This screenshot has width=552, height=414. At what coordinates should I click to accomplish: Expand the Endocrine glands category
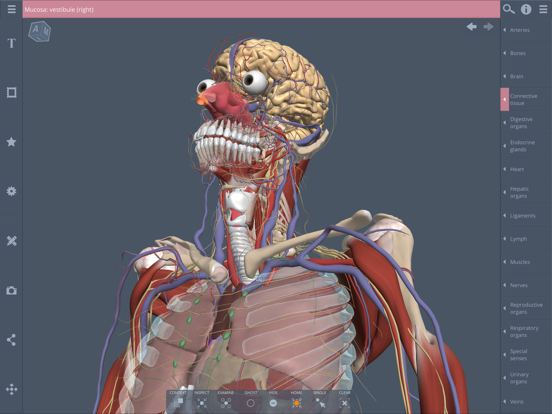click(526, 146)
